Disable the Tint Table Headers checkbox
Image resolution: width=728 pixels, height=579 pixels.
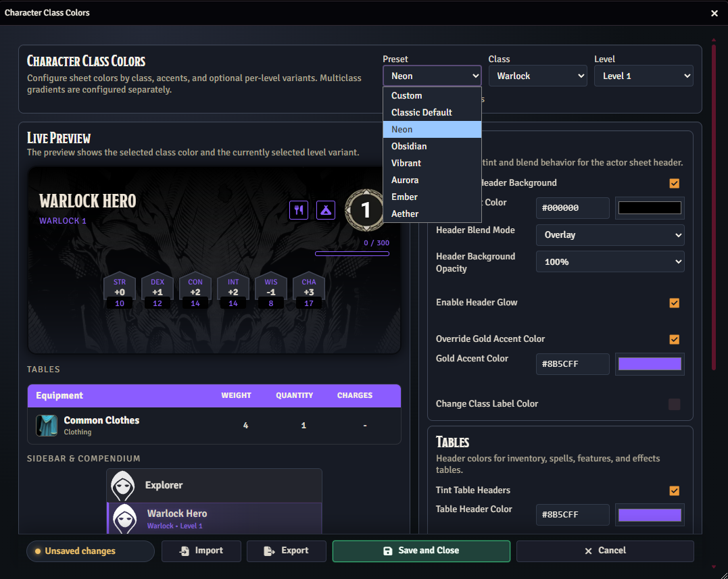point(674,490)
